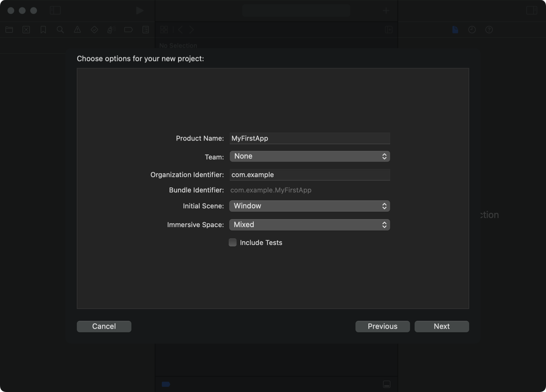This screenshot has height=392, width=546.
Task: Open the Report navigator list icon
Action: 146,30
